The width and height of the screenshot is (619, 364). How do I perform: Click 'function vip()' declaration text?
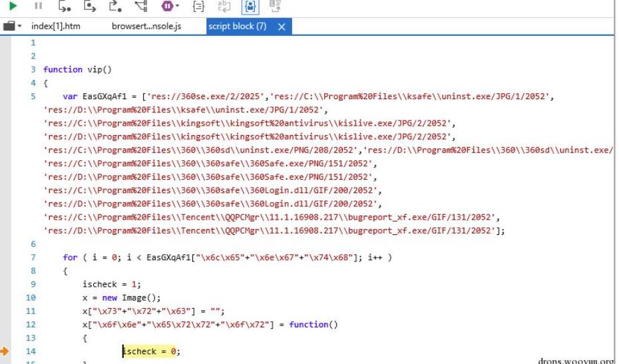pyautogui.click(x=77, y=69)
